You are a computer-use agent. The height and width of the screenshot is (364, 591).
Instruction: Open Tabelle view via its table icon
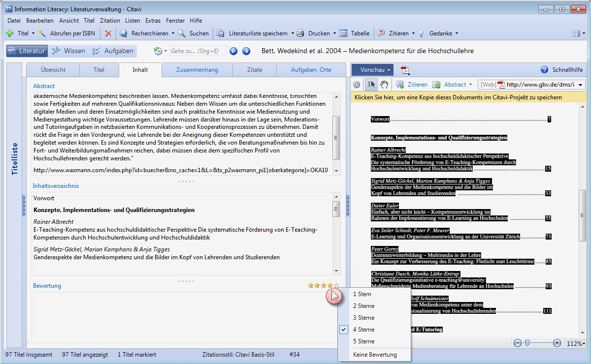pyautogui.click(x=343, y=33)
